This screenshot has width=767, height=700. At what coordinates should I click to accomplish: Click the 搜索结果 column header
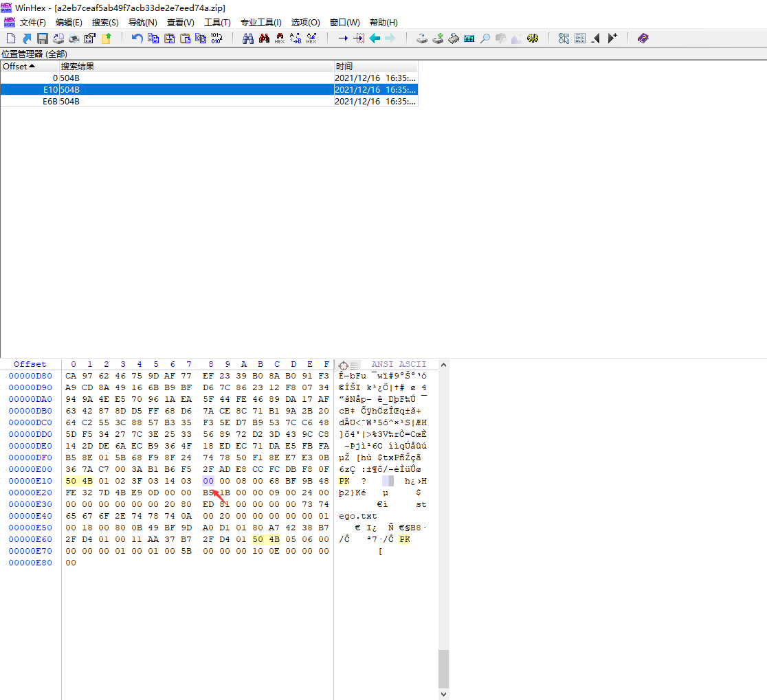(x=197, y=67)
